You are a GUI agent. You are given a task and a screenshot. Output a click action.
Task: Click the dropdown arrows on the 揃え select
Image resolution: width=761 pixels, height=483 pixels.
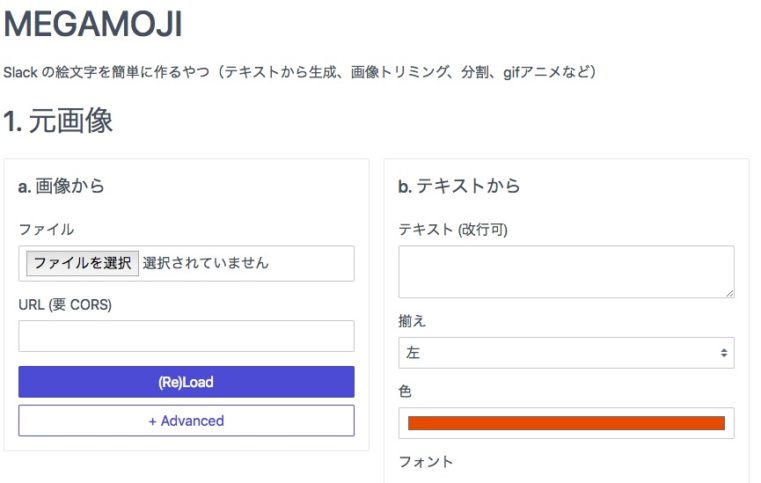(x=724, y=353)
